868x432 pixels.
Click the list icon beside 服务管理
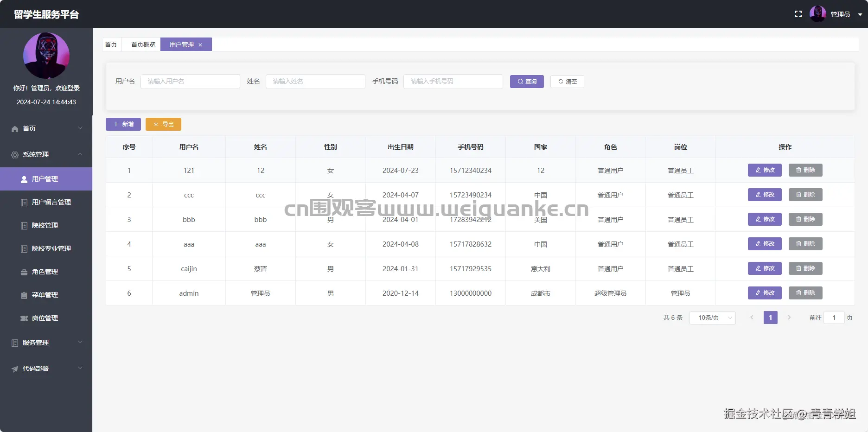pos(15,343)
